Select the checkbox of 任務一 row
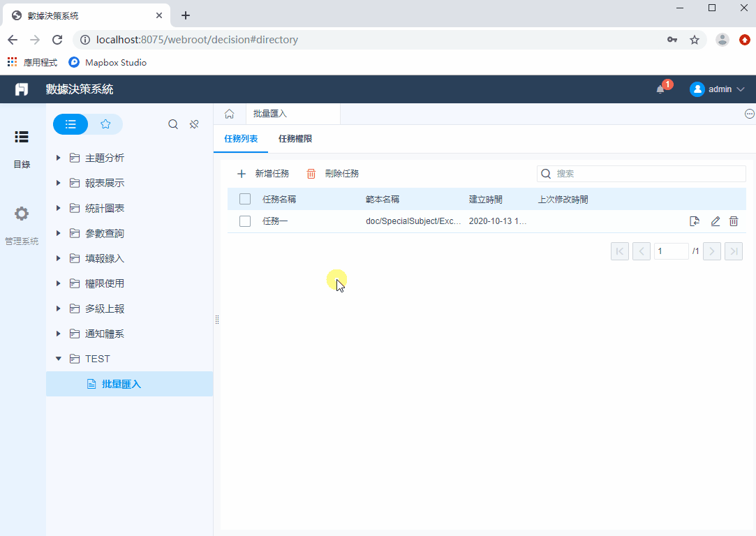 (x=246, y=221)
